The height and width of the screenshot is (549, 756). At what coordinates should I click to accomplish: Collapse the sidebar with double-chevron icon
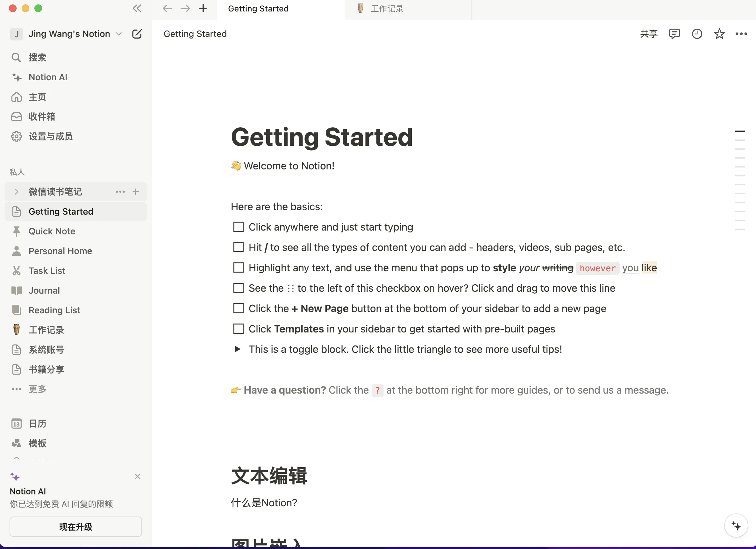coord(137,9)
